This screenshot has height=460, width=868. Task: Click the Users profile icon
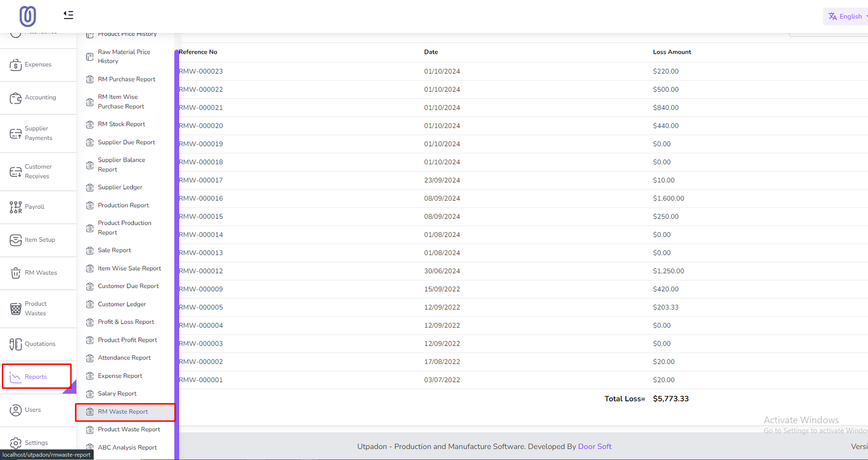coord(16,410)
